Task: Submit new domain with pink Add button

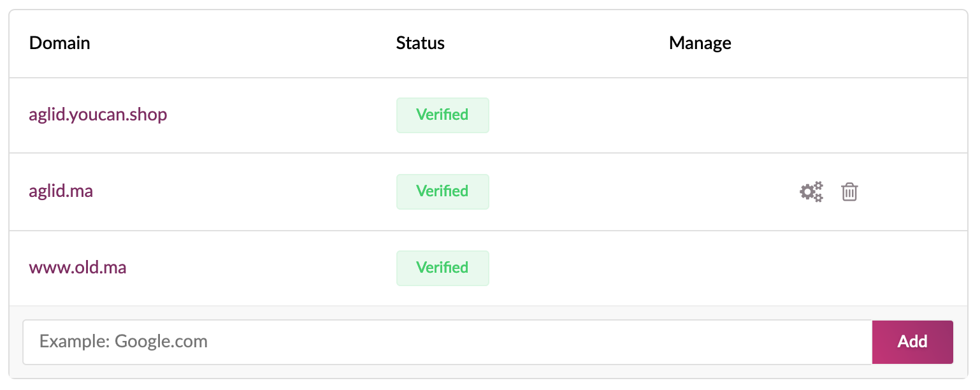Action: [912, 342]
